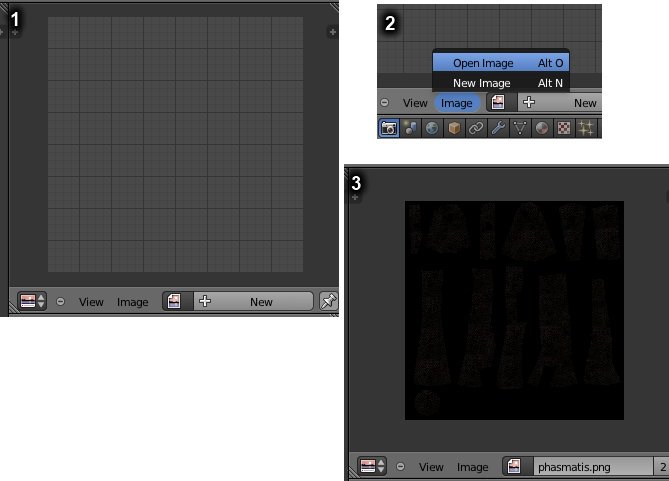Open editor type selector in phasmatis.png editor
Viewport: 669px width, 481px height.
click(x=372, y=466)
